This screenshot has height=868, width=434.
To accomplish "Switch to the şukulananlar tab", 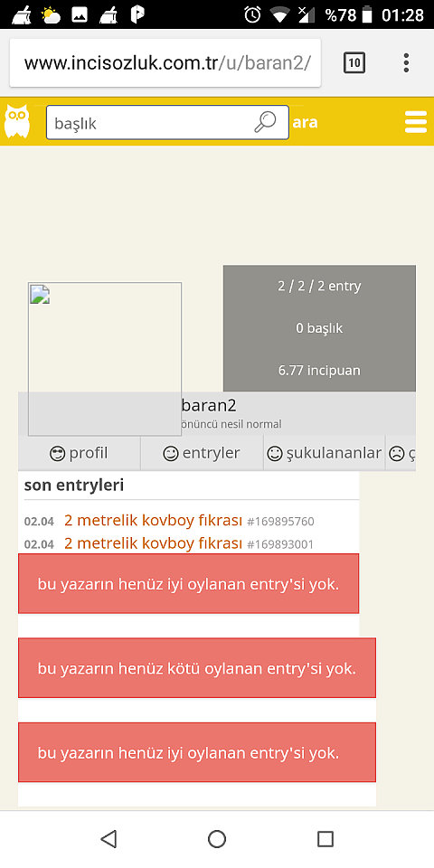I will [325, 453].
